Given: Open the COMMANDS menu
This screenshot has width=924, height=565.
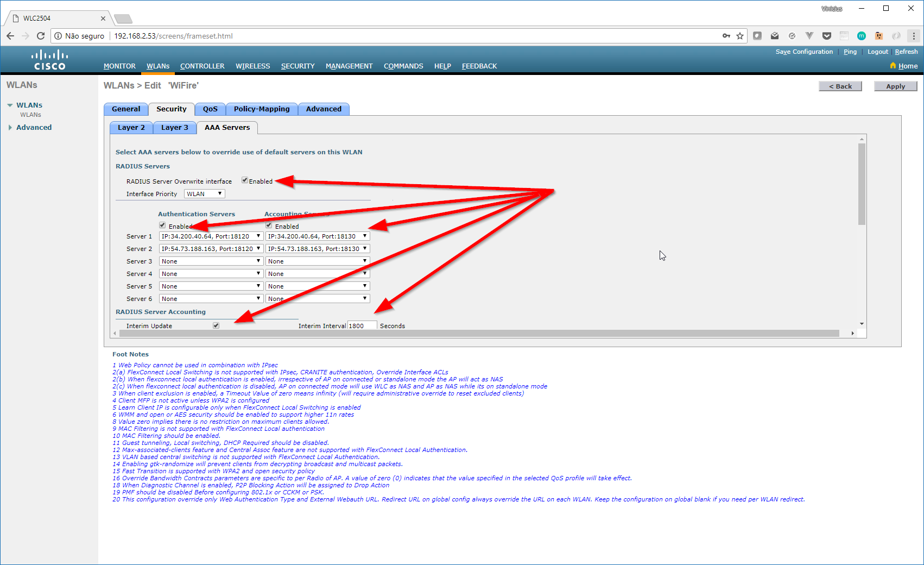Looking at the screenshot, I should pyautogui.click(x=403, y=66).
